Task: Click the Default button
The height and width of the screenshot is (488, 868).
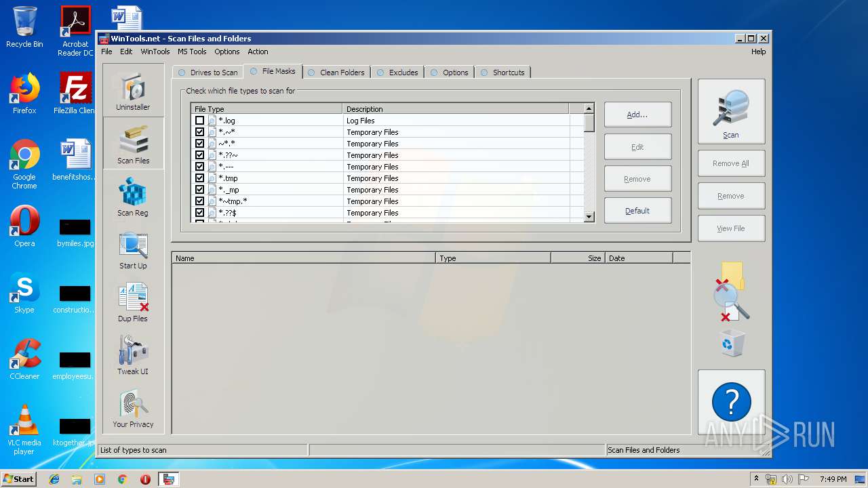Action: (637, 211)
